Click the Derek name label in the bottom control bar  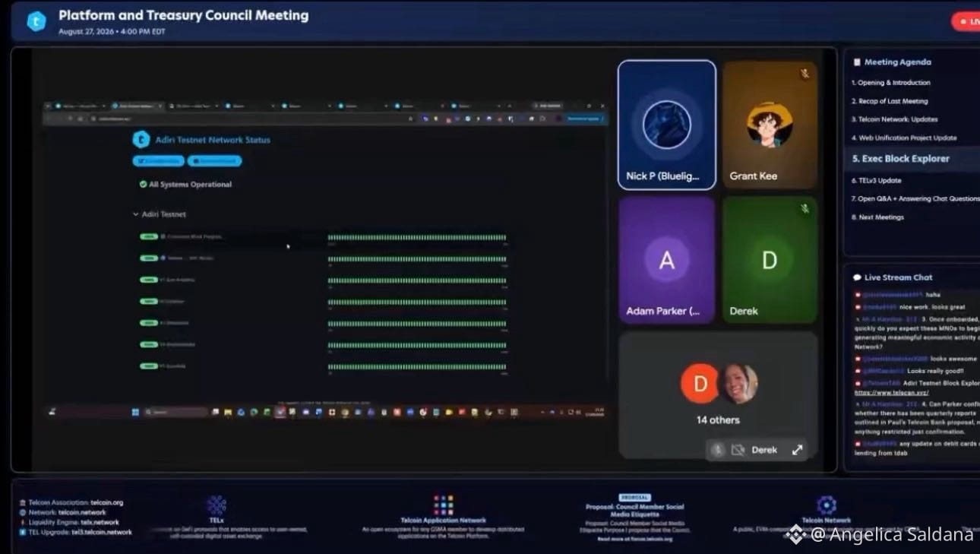[x=764, y=450]
